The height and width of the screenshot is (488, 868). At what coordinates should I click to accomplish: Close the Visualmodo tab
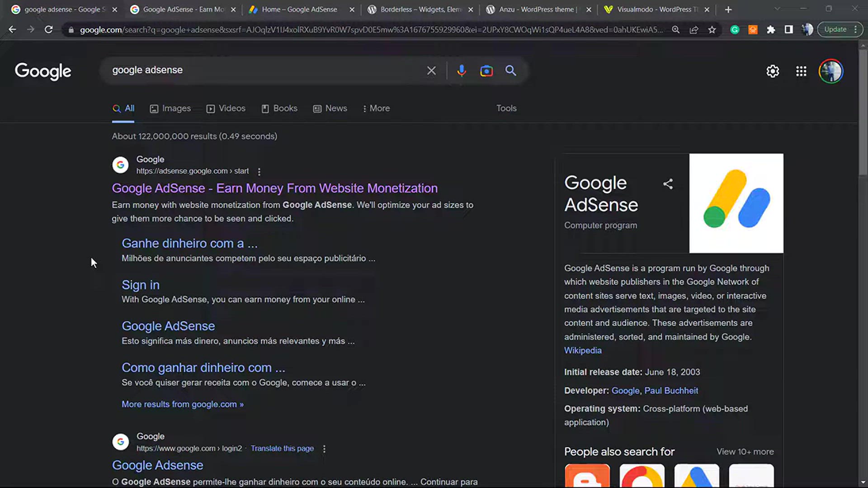click(x=707, y=9)
